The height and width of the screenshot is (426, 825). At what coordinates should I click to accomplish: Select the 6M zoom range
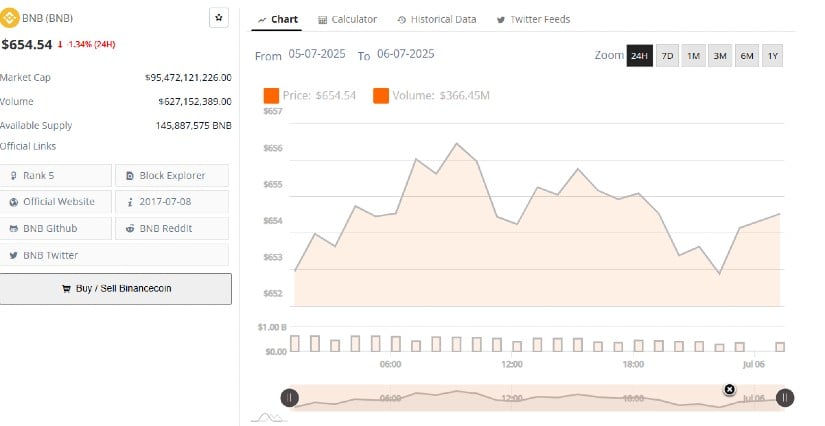point(747,56)
